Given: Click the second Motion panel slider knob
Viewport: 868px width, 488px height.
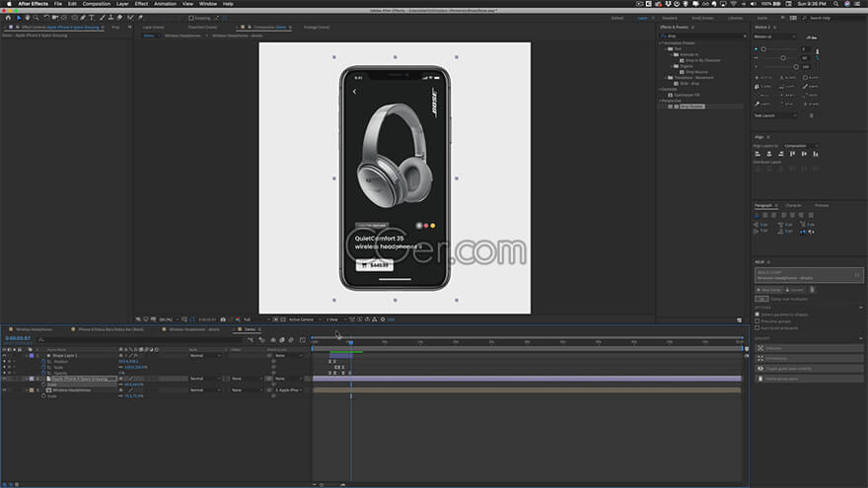Looking at the screenshot, I should (783, 58).
